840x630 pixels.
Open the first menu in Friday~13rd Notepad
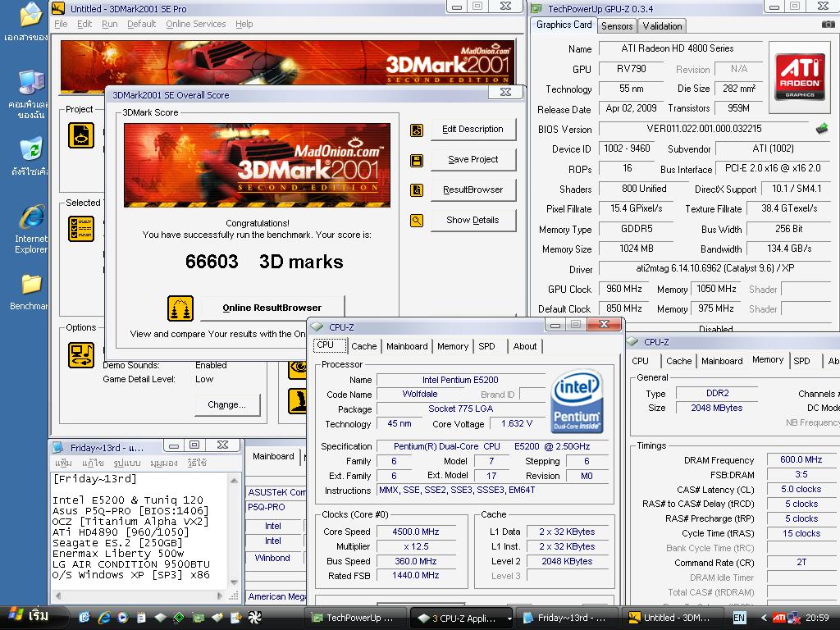click(x=63, y=463)
